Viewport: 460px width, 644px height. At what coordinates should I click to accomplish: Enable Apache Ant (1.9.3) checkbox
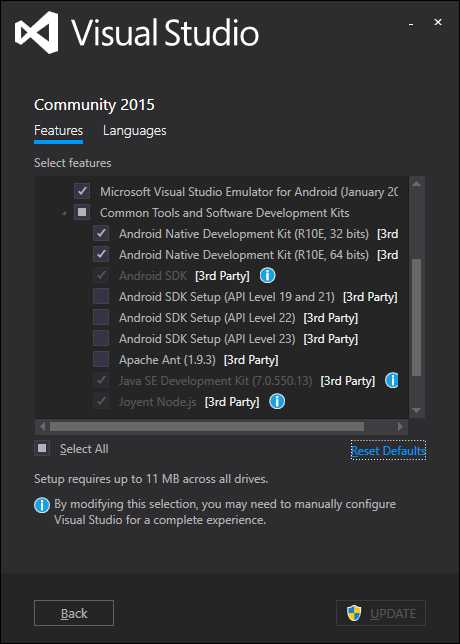101,359
